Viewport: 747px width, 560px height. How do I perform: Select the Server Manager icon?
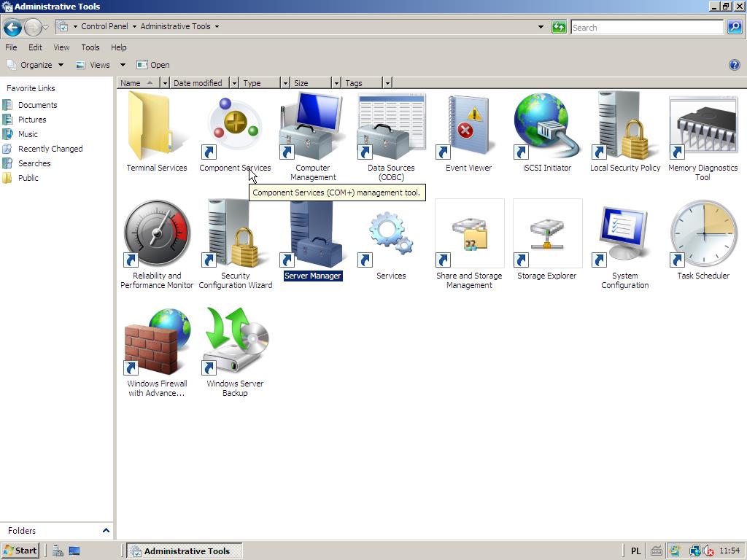point(312,233)
